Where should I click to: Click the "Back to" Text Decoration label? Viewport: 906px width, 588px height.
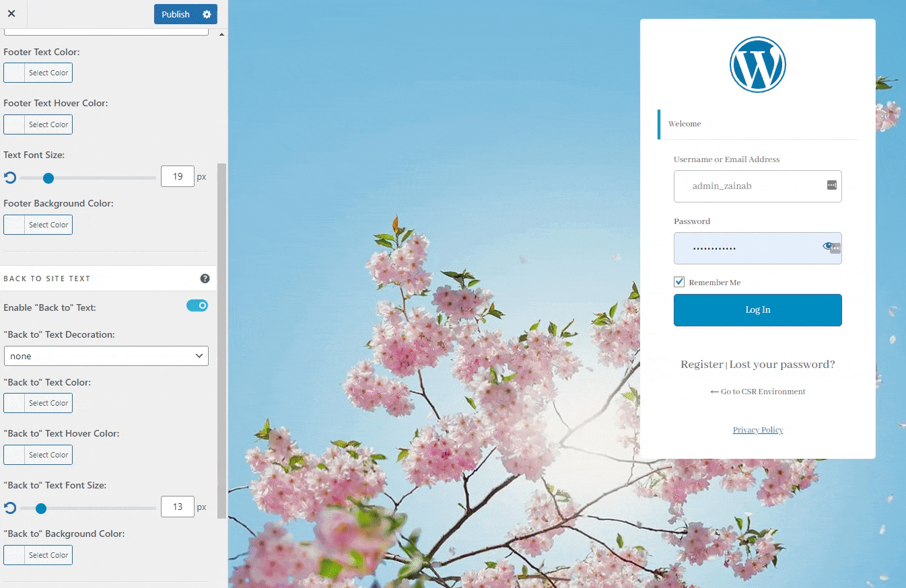tap(59, 334)
